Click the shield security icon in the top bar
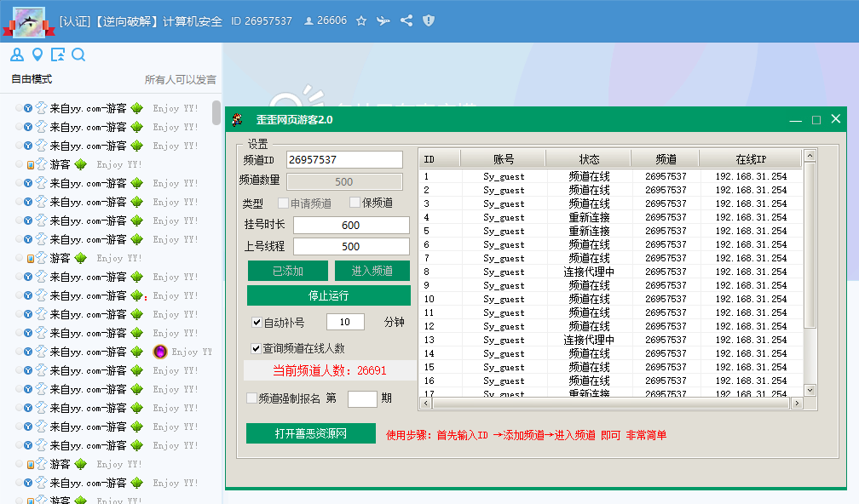The height and width of the screenshot is (504, 859). (428, 20)
